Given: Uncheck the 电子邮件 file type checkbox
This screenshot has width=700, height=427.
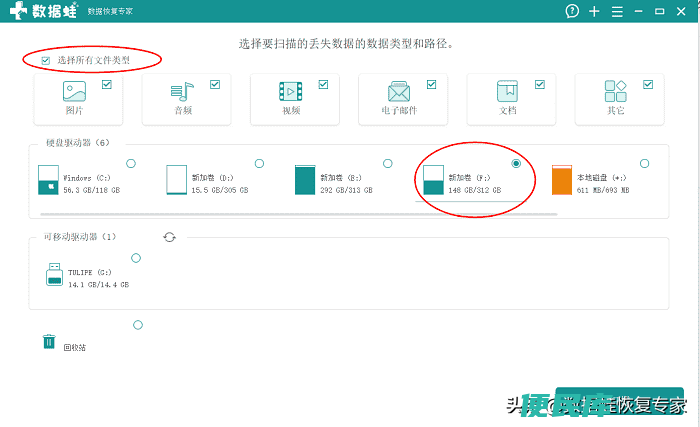Looking at the screenshot, I should [431, 84].
